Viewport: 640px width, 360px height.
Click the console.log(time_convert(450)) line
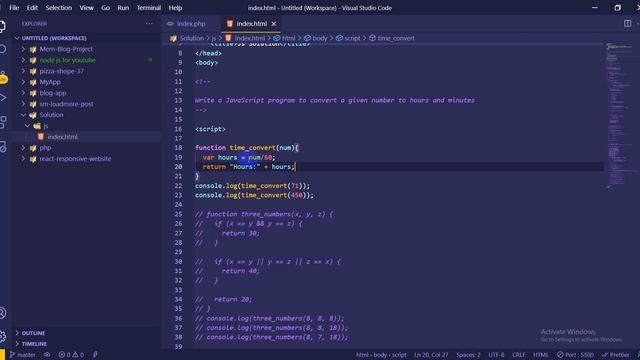tap(254, 195)
